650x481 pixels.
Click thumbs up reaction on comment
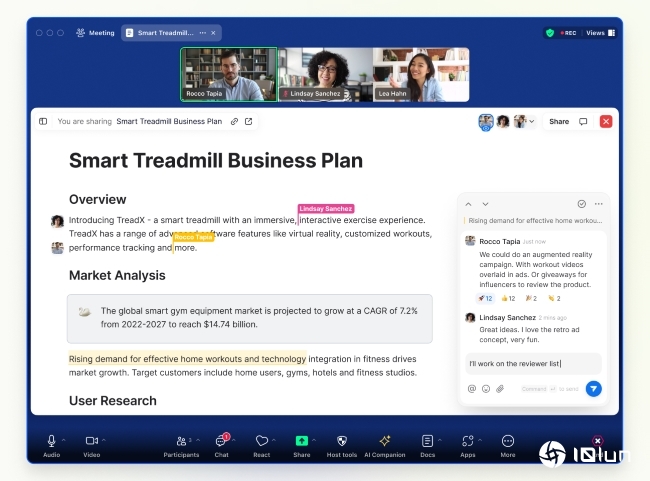click(508, 298)
